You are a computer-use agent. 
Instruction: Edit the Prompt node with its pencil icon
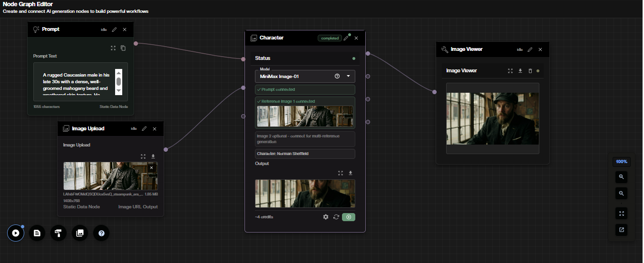114,29
